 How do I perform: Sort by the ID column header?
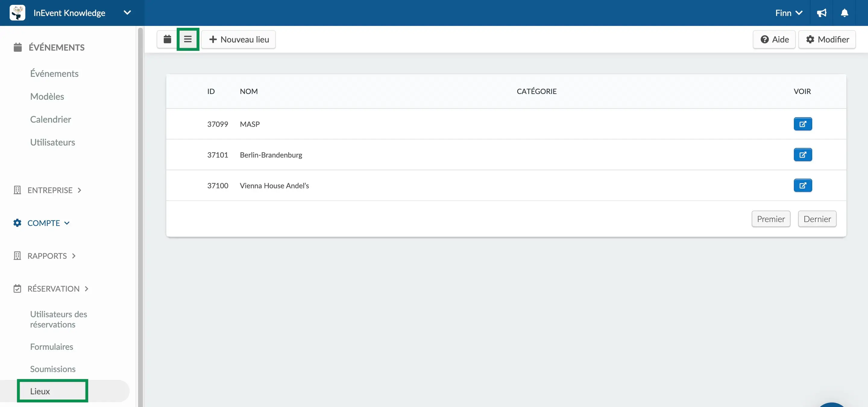[x=211, y=91]
